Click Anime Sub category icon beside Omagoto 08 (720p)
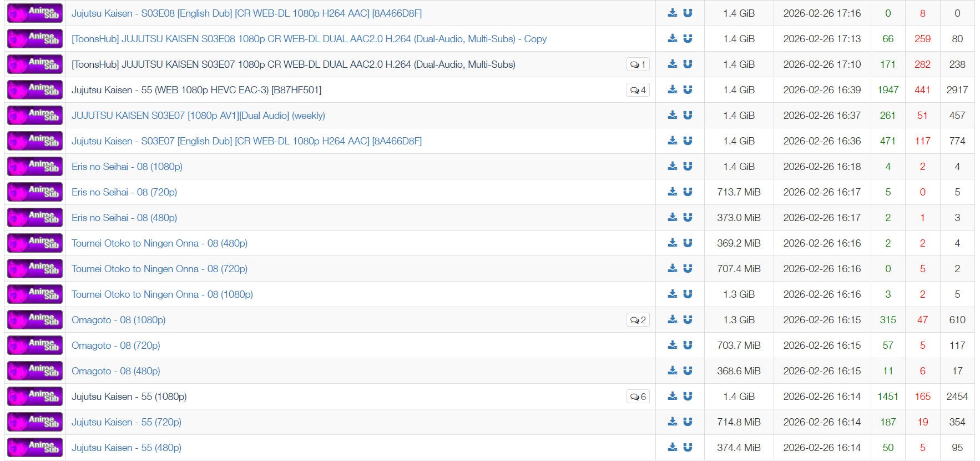Screen dimensions: 980x461 [x=35, y=345]
